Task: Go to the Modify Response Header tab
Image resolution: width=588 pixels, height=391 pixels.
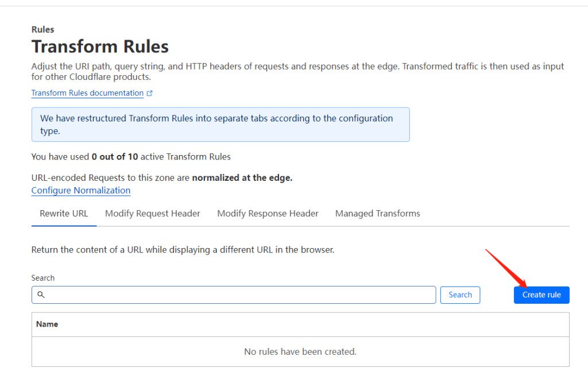Action: pos(268,214)
